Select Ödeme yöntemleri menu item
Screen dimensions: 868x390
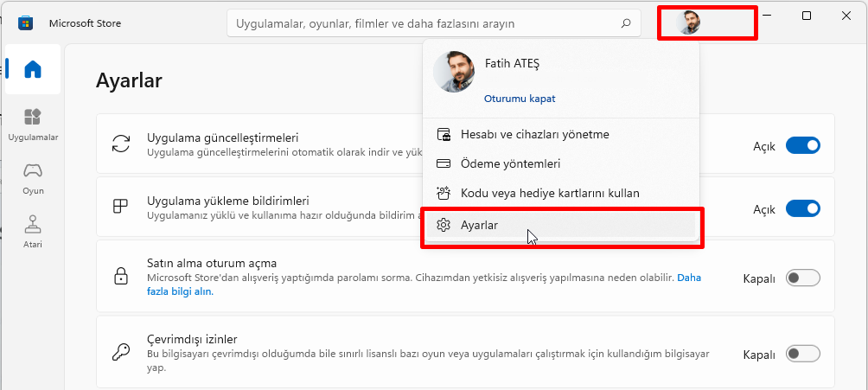(x=561, y=164)
